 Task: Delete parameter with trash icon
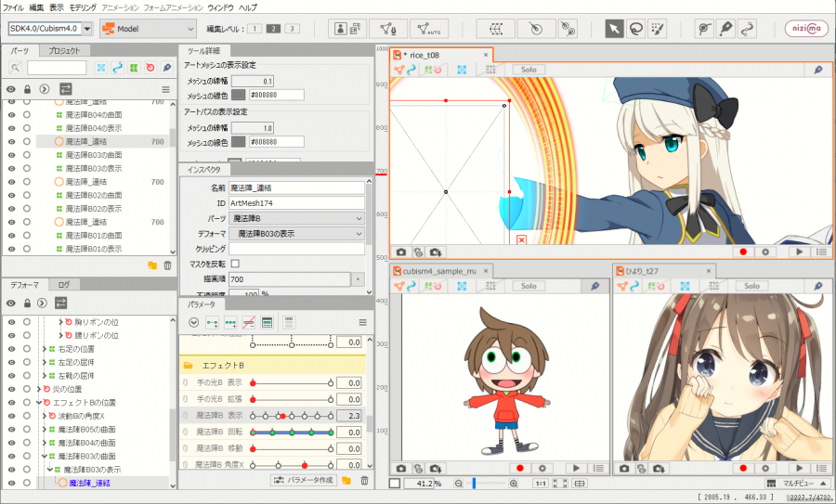coord(365,480)
